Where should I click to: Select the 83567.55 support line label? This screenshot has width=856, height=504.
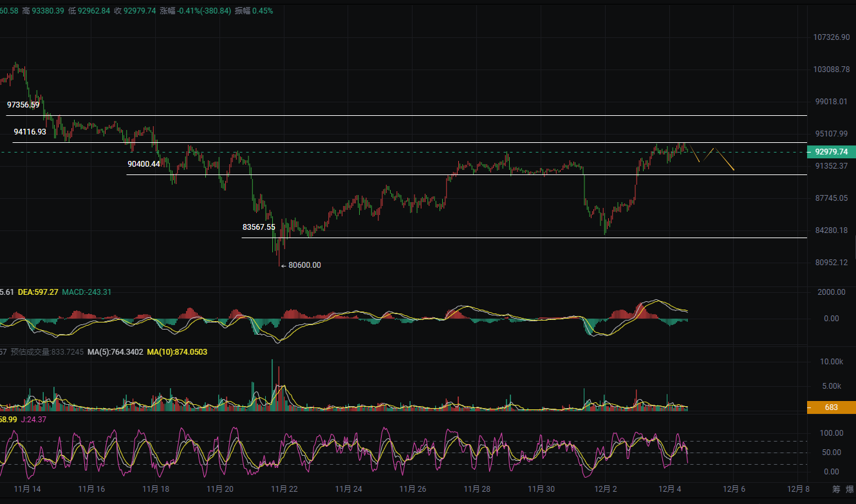pyautogui.click(x=259, y=227)
